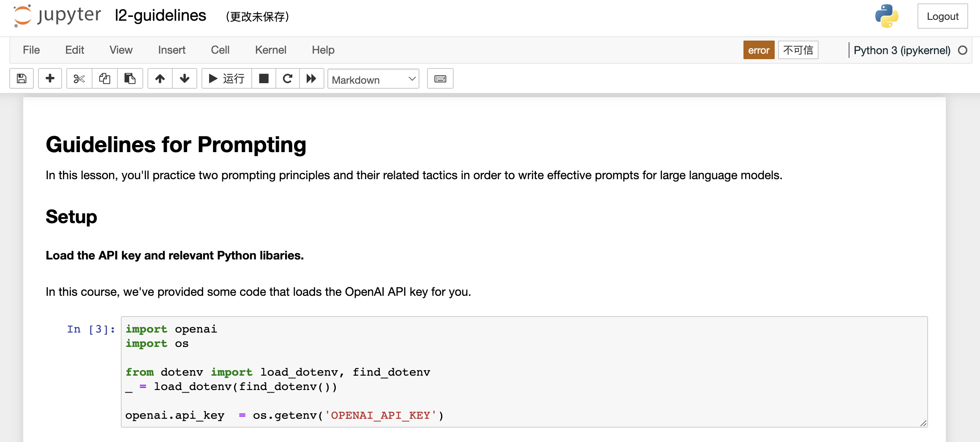Image resolution: width=980 pixels, height=442 pixels.
Task: Click the Logout button
Action: coord(942,16)
